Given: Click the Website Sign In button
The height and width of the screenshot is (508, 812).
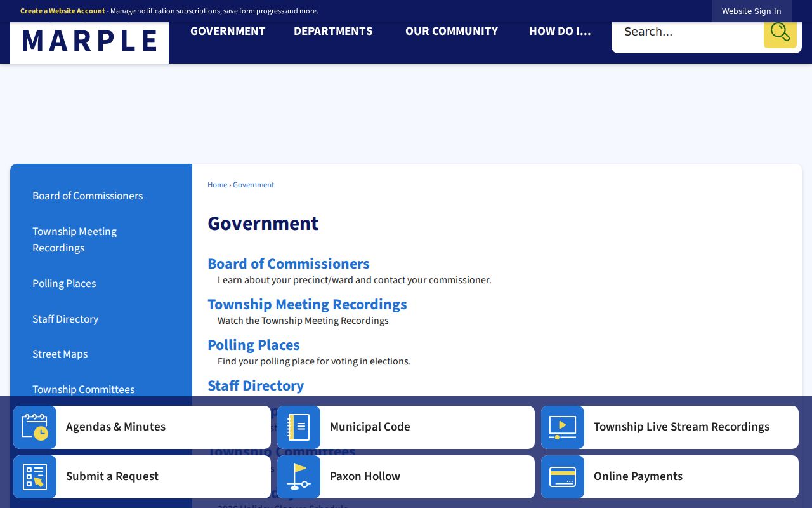Looking at the screenshot, I should (x=752, y=11).
